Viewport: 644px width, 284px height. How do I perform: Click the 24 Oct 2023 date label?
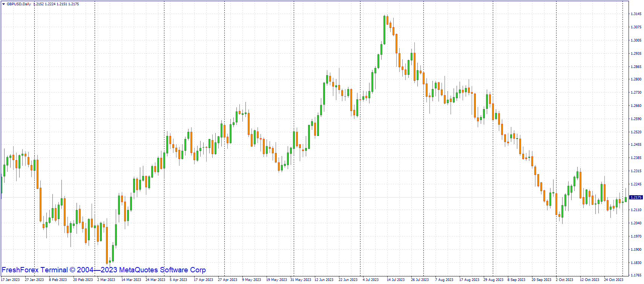click(613, 280)
